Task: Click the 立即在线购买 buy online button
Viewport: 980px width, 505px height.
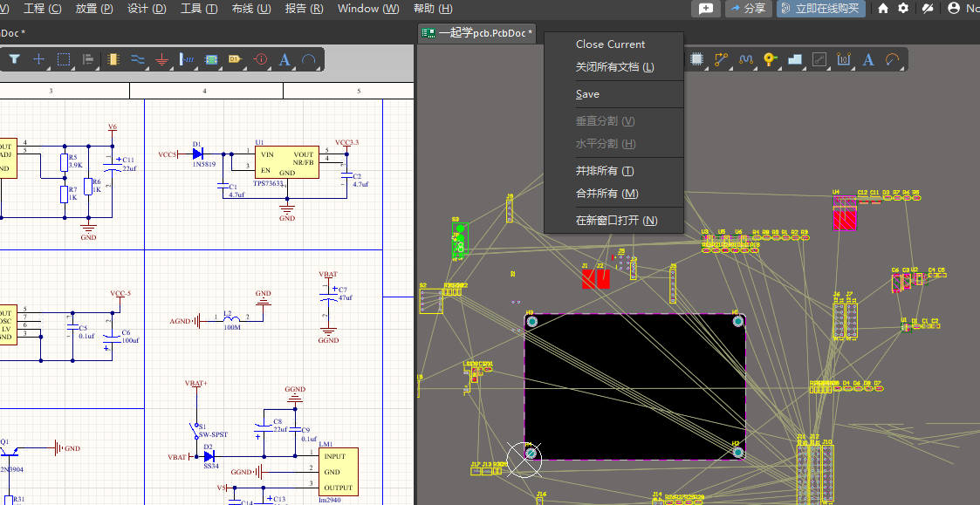Action: [x=820, y=8]
